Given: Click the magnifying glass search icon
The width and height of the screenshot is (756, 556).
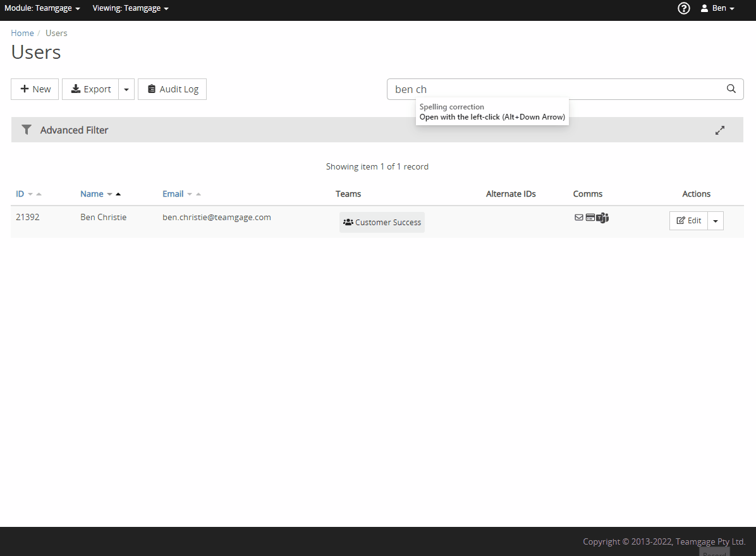Looking at the screenshot, I should click(x=731, y=89).
